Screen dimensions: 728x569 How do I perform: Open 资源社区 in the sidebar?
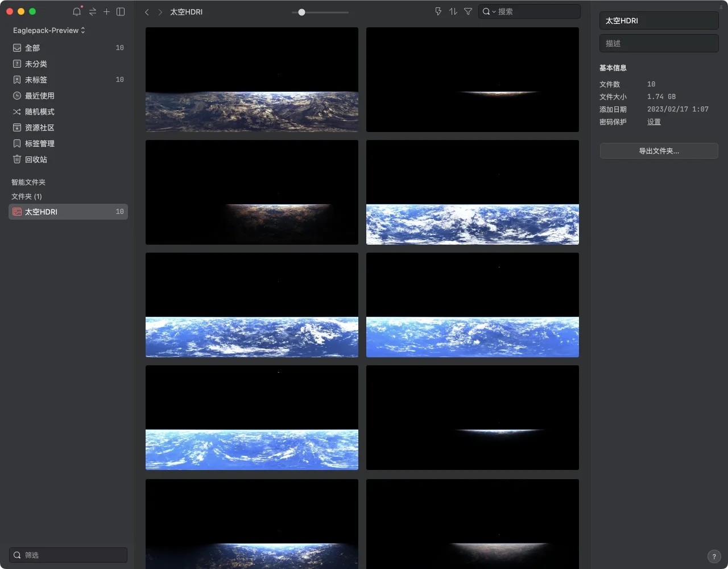(x=68, y=127)
